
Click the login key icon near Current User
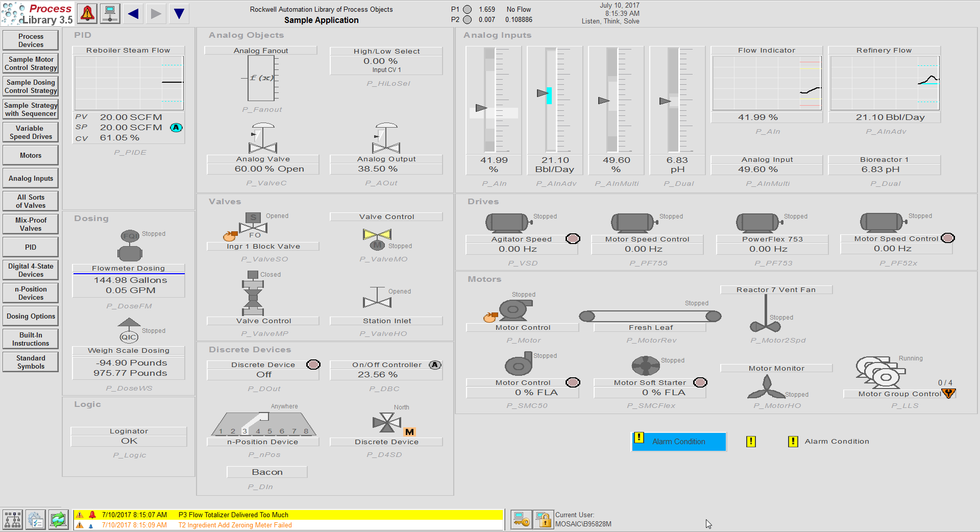coord(521,519)
